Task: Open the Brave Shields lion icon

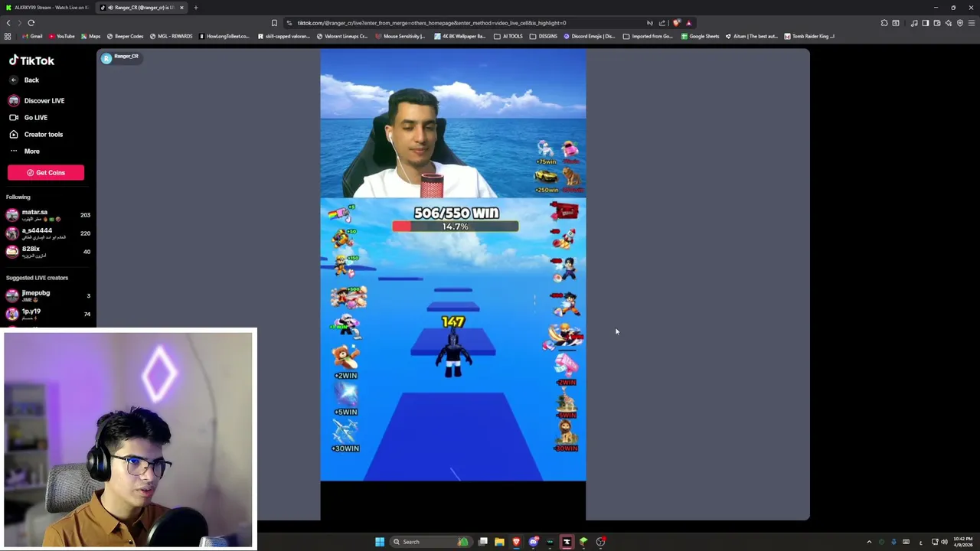Action: (x=676, y=23)
